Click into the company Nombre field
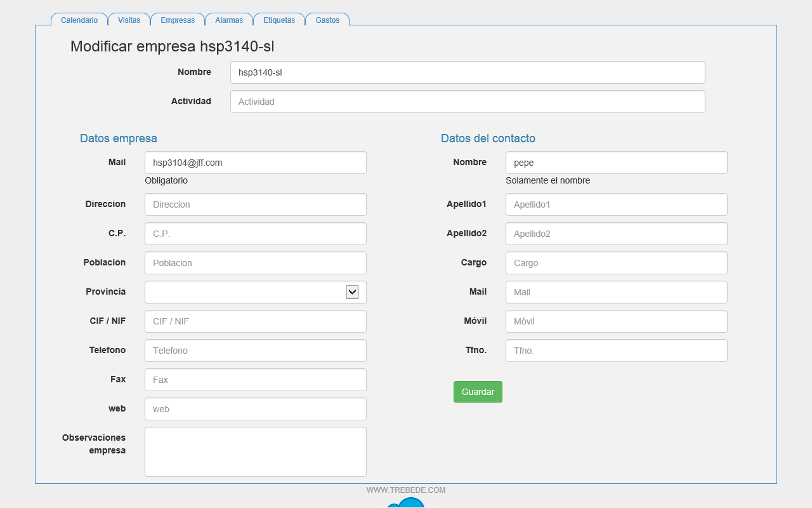Image resolution: width=812 pixels, height=508 pixels. pyautogui.click(x=468, y=72)
